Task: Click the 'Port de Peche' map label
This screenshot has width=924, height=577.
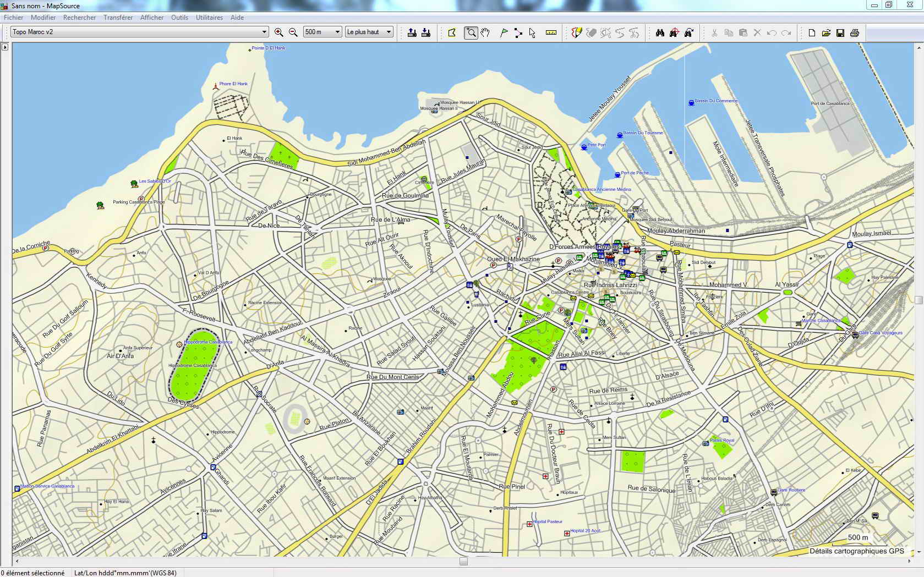Action: (635, 173)
